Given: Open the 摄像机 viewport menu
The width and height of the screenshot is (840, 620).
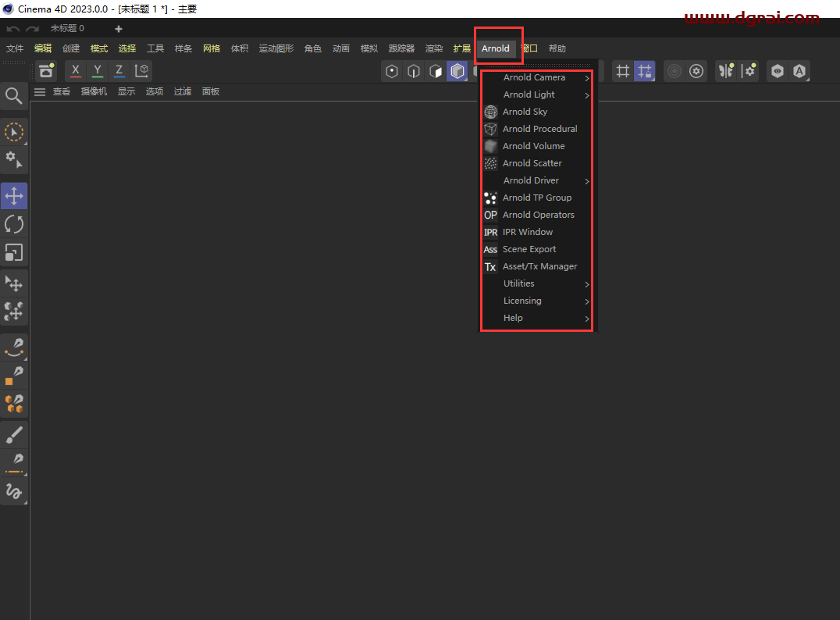Looking at the screenshot, I should (x=94, y=91).
